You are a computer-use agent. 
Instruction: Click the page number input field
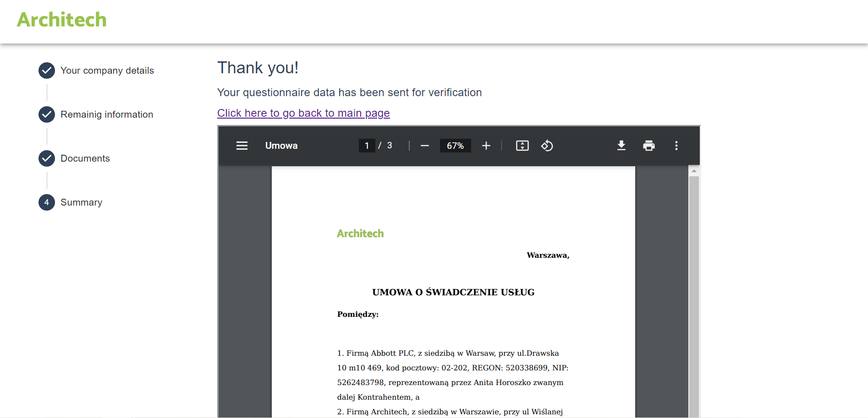click(367, 146)
